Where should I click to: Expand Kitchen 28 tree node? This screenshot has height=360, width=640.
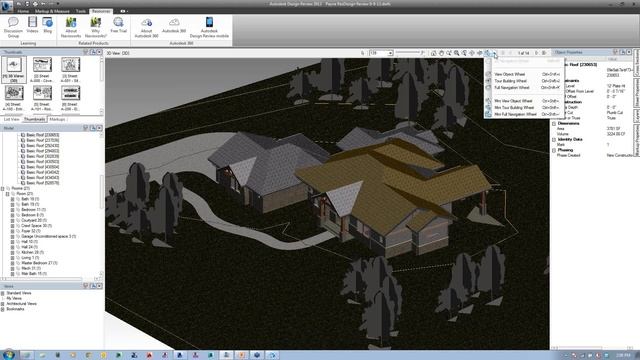[12, 253]
